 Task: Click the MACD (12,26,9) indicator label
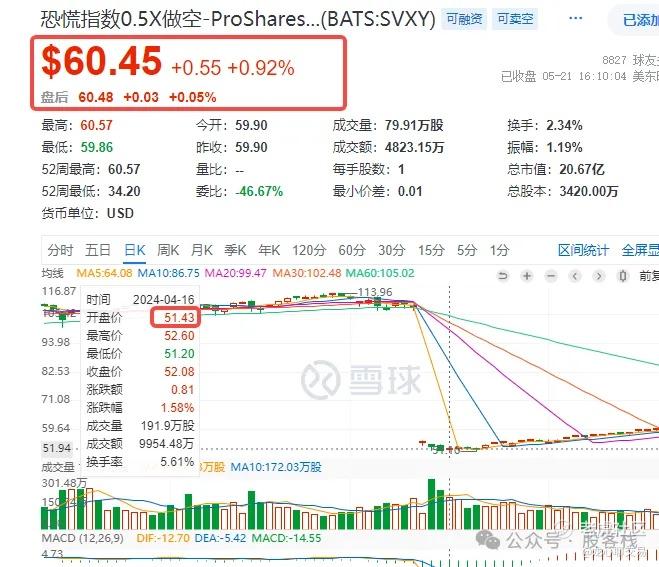tap(83, 538)
